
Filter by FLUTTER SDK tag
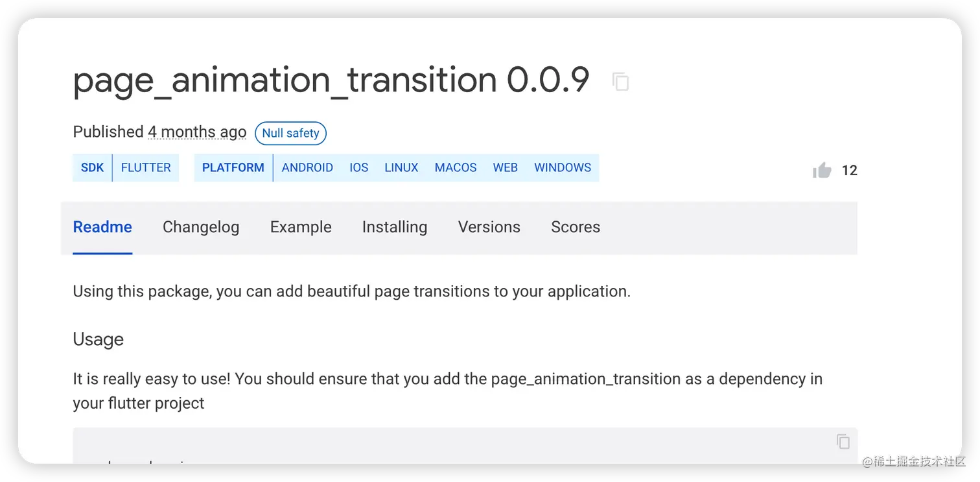pyautogui.click(x=146, y=167)
